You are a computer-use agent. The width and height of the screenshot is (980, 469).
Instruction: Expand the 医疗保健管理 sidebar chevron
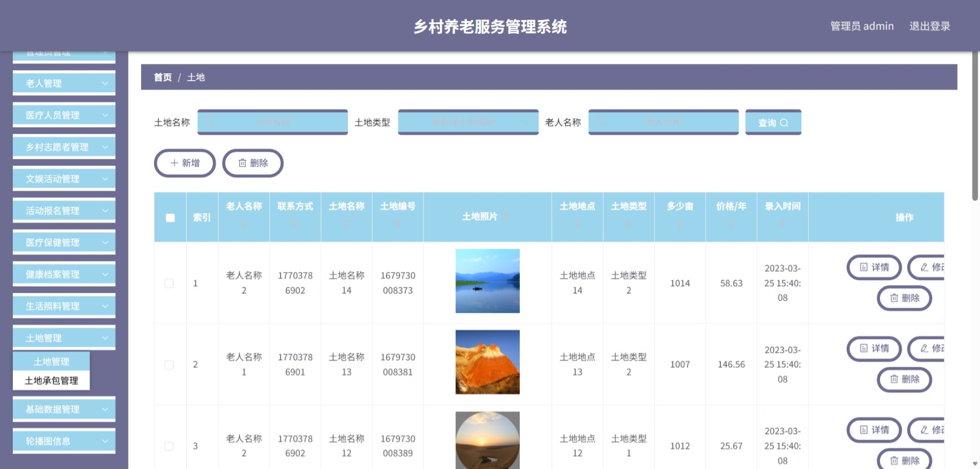pyautogui.click(x=105, y=242)
